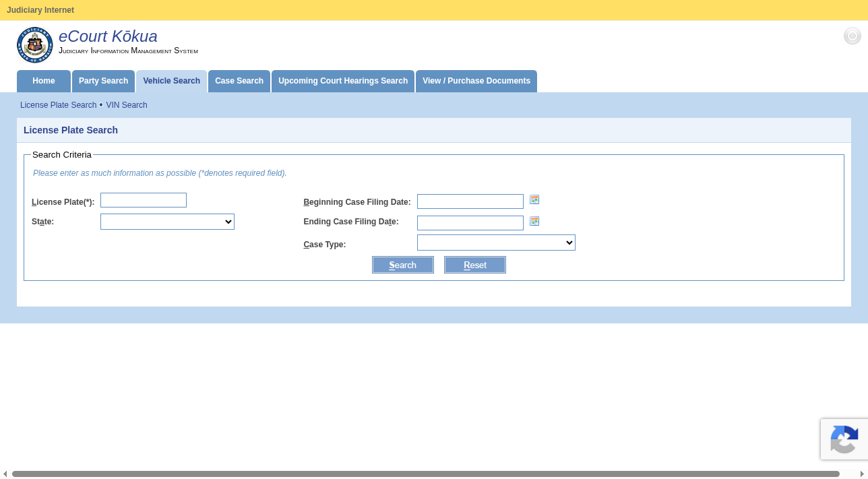
Task: Switch to the Party Search tab
Action: [103, 81]
